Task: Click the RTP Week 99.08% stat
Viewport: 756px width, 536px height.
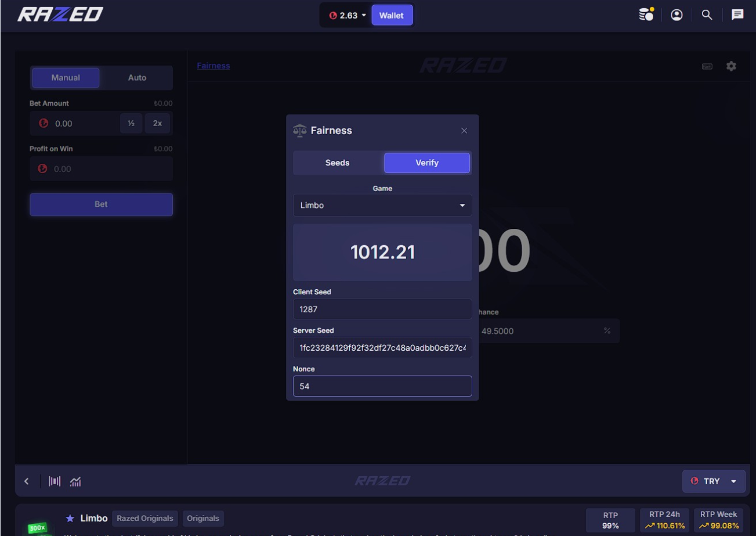Action: 719,520
